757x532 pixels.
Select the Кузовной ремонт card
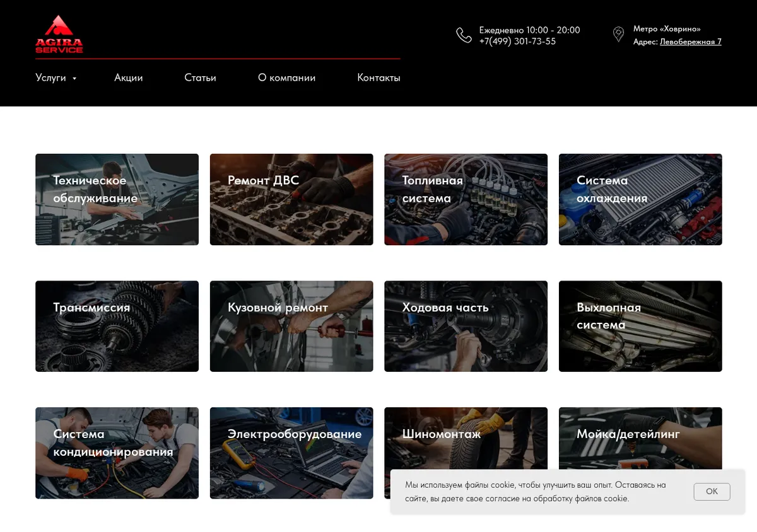point(291,326)
